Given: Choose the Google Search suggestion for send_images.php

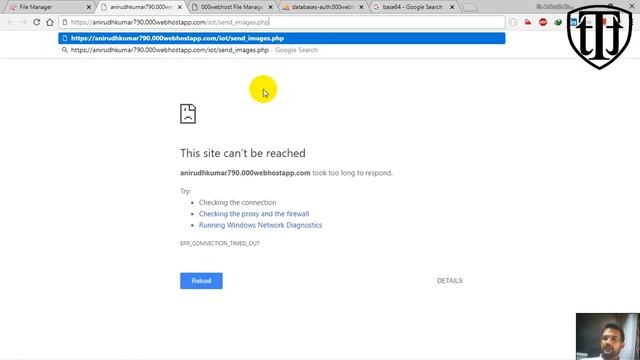Looking at the screenshot, I should (282, 50).
